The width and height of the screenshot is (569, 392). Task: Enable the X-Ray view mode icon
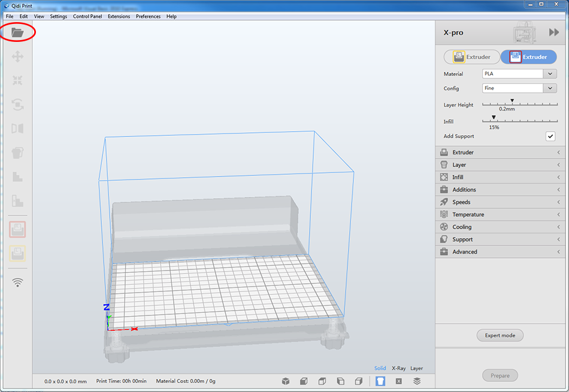(x=398, y=381)
